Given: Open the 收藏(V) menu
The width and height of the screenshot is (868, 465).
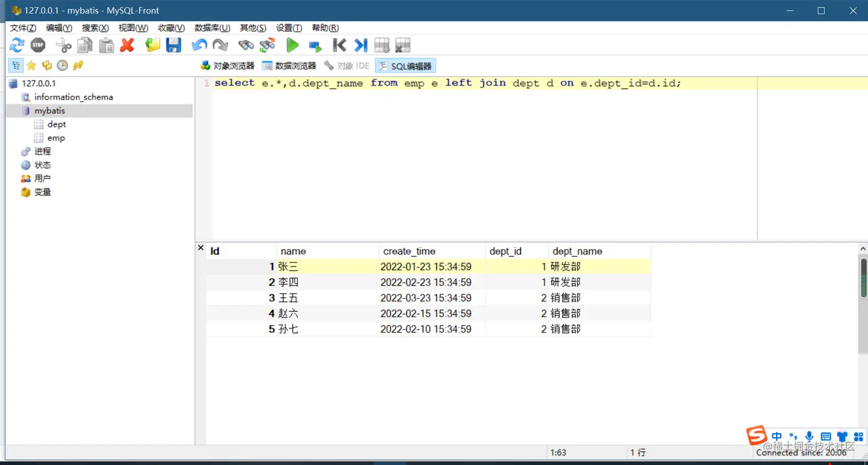Looking at the screenshot, I should tap(172, 28).
